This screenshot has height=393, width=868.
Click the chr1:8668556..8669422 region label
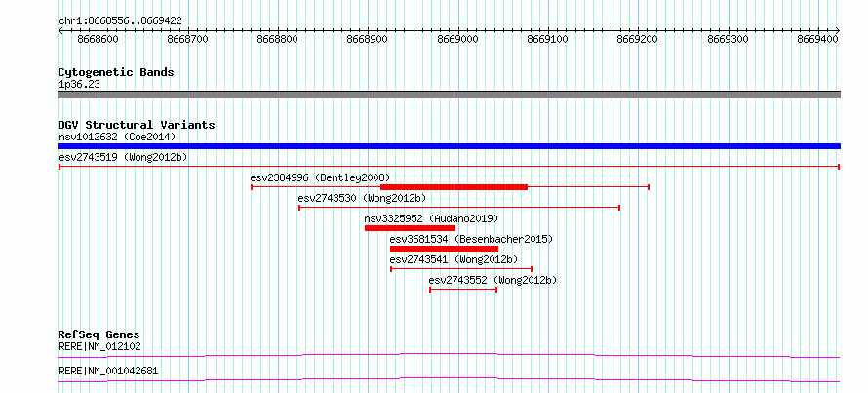click(x=120, y=21)
